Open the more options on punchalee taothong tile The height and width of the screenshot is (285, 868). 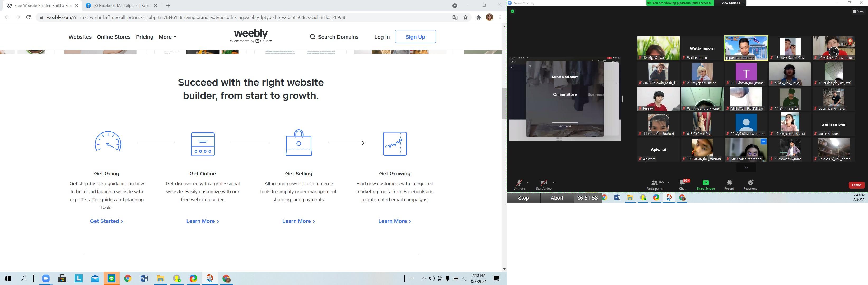click(x=764, y=142)
